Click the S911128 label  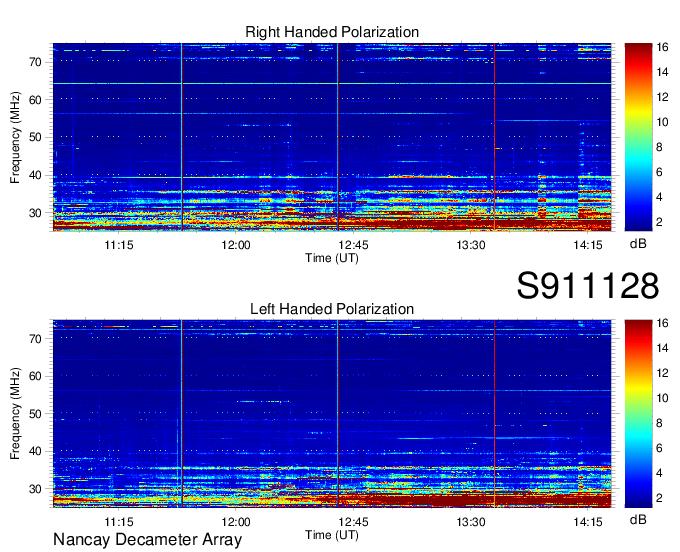[x=588, y=286]
